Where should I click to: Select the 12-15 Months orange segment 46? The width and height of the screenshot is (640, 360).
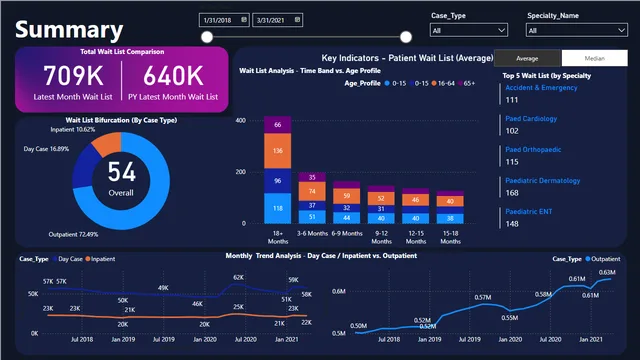pyautogui.click(x=416, y=200)
